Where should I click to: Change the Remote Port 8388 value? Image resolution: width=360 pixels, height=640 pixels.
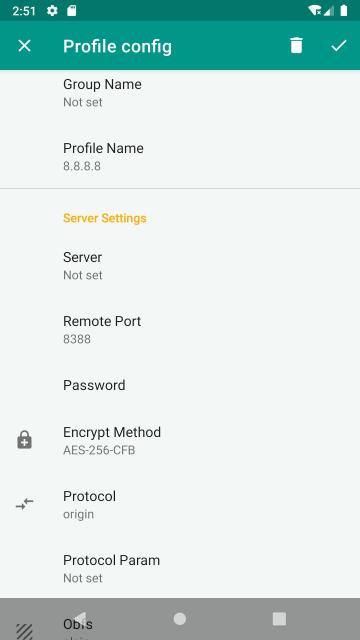point(180,330)
